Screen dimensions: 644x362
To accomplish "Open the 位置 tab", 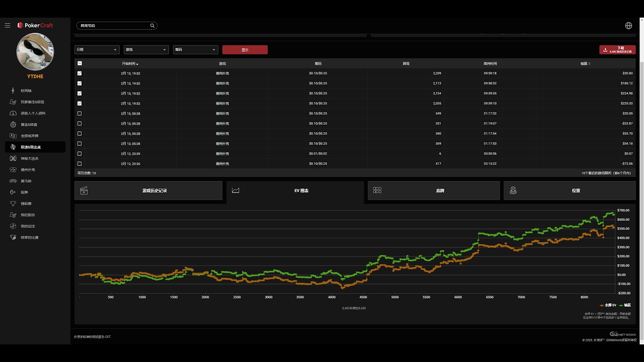I will 570,191.
